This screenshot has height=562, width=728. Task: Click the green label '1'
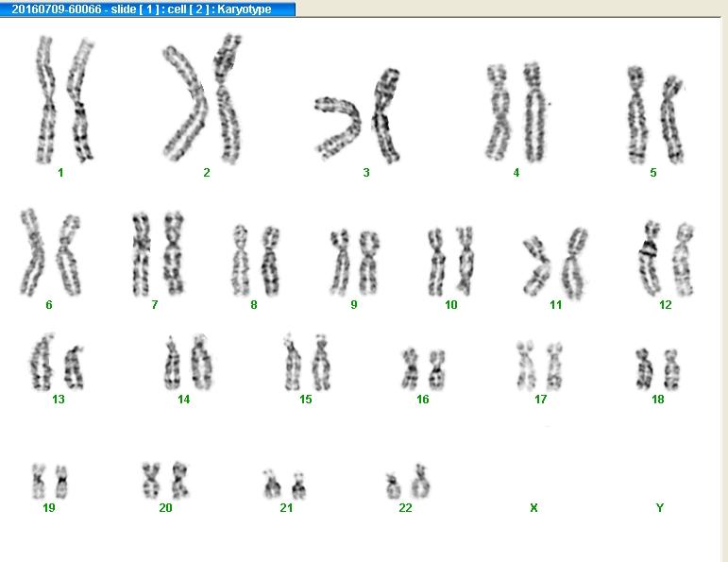(60, 173)
